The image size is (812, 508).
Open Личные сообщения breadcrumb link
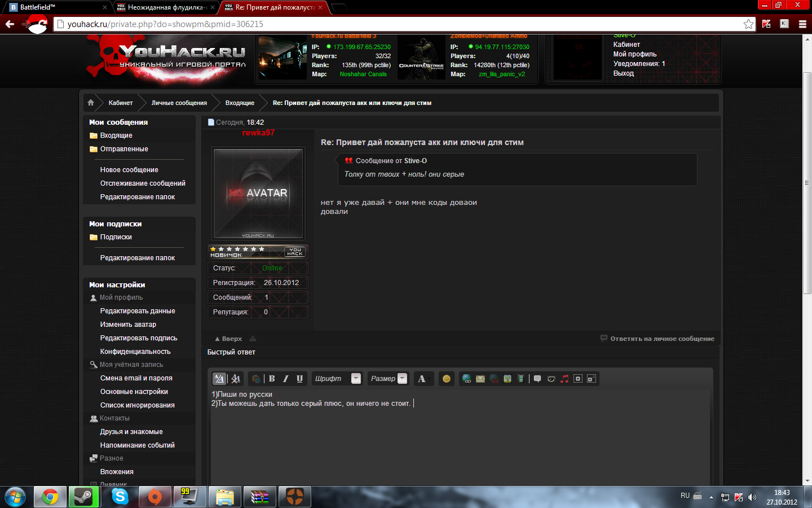179,103
